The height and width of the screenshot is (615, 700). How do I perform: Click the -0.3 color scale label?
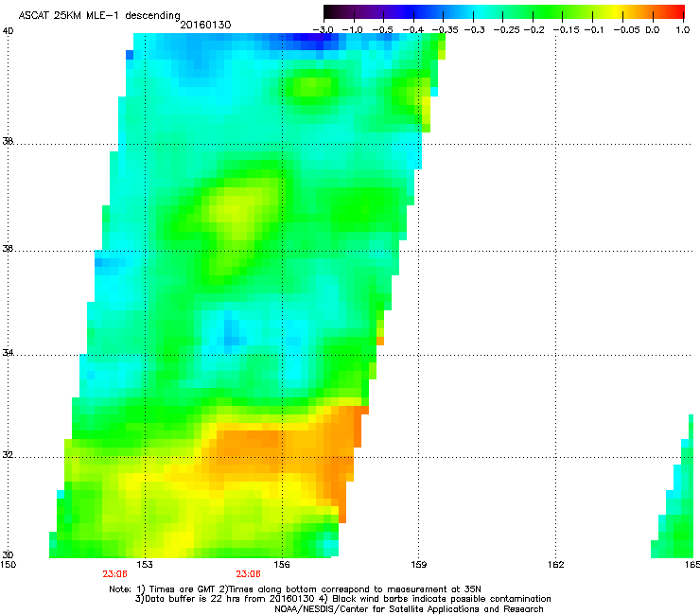pyautogui.click(x=475, y=30)
